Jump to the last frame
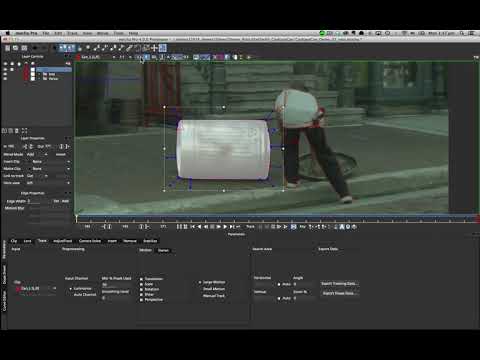This screenshot has width=480, height=360. (x=232, y=227)
